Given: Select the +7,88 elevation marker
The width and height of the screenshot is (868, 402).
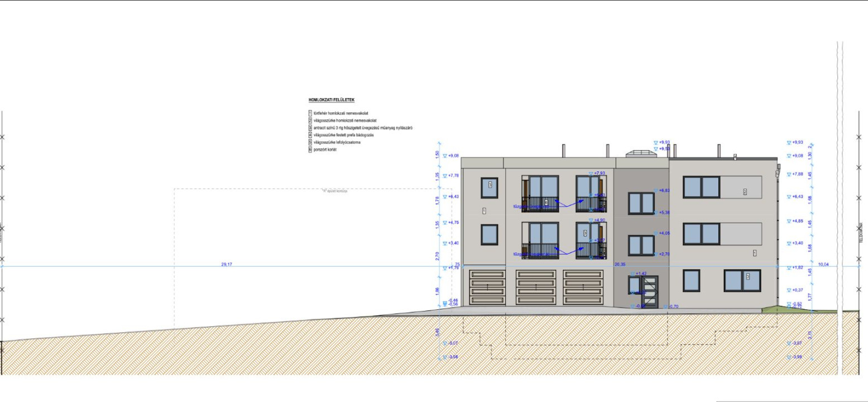Looking at the screenshot, I should pos(789,174).
